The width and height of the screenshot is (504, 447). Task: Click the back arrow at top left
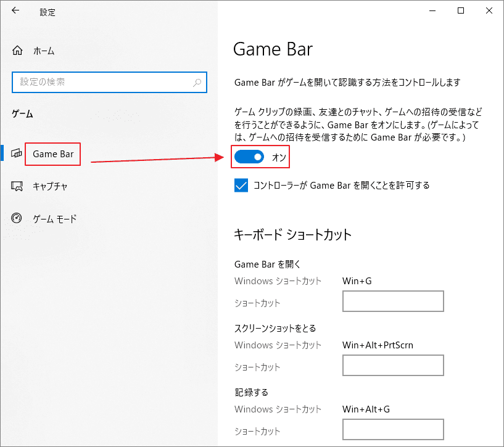(14, 10)
